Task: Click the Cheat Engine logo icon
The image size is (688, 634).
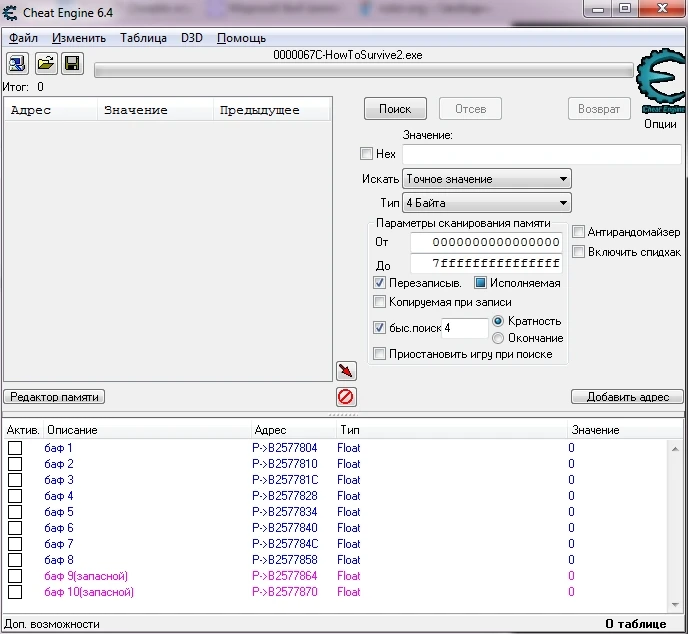Action: coord(661,81)
